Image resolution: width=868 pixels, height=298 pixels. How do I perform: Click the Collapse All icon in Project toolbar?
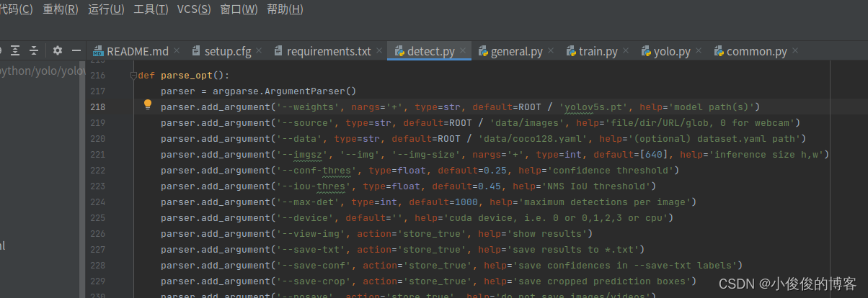coord(33,51)
